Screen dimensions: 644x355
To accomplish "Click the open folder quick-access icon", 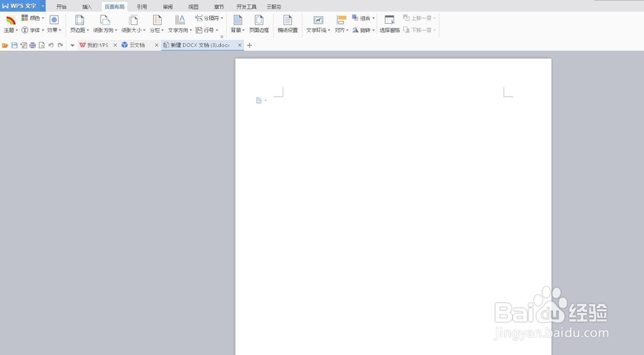I will [5, 45].
